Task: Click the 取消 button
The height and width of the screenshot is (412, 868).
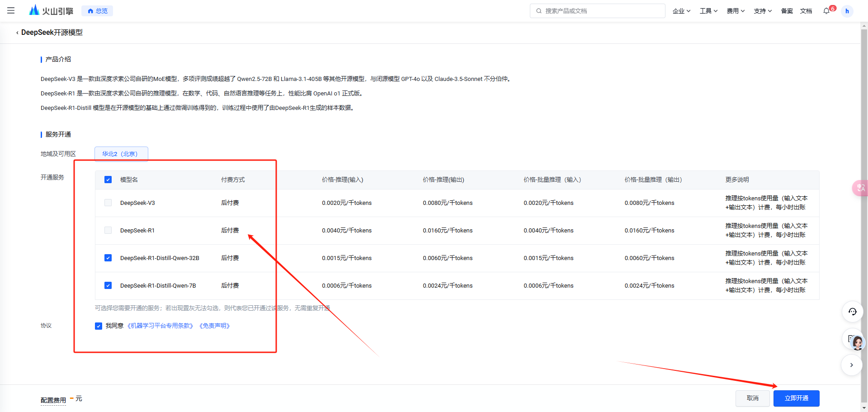Action: (x=752, y=398)
